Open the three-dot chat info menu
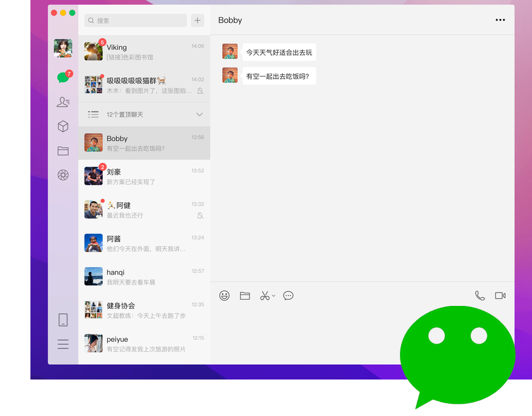Image resolution: width=532 pixels, height=416 pixels. click(x=500, y=20)
